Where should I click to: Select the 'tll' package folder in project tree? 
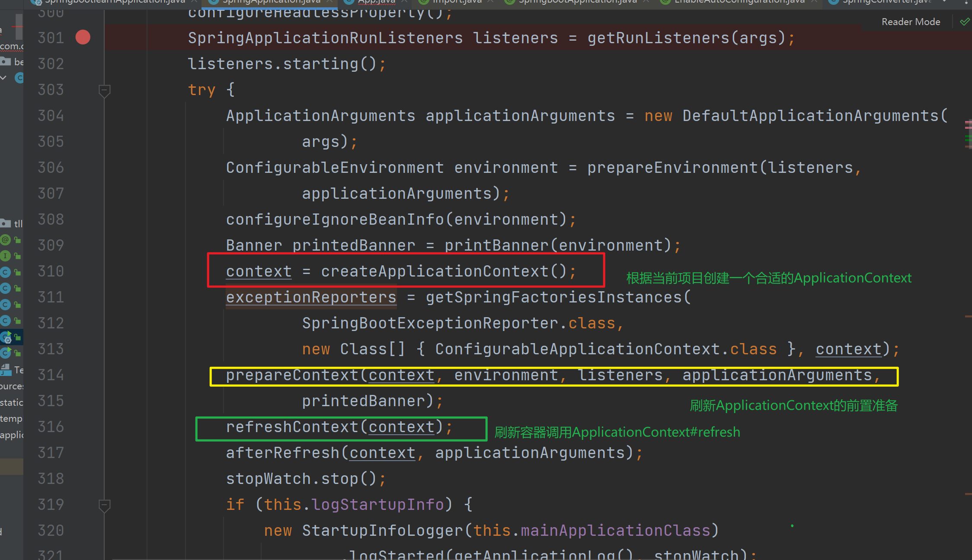(x=12, y=223)
